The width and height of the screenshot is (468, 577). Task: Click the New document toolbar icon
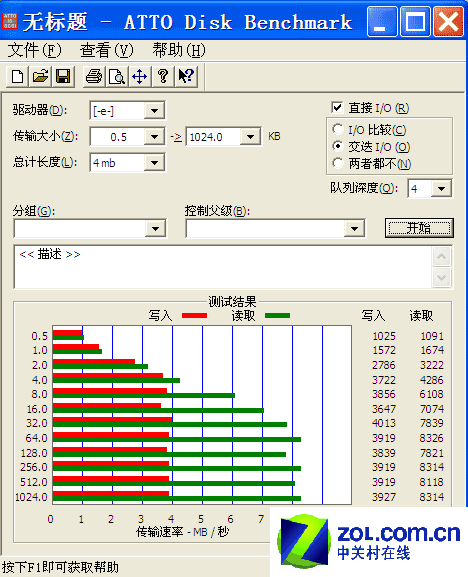tap(17, 77)
